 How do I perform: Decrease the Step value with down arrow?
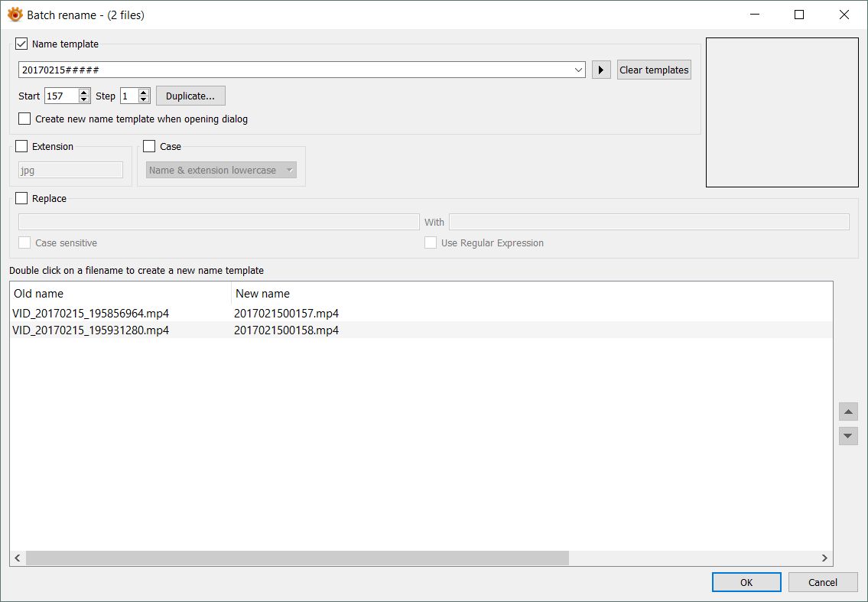[x=143, y=99]
